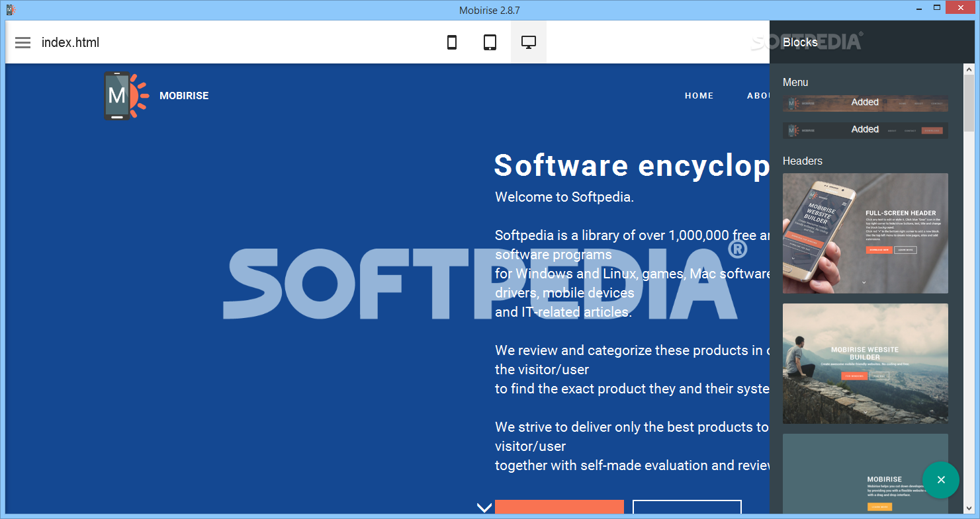Click the index.html page name

(x=70, y=42)
